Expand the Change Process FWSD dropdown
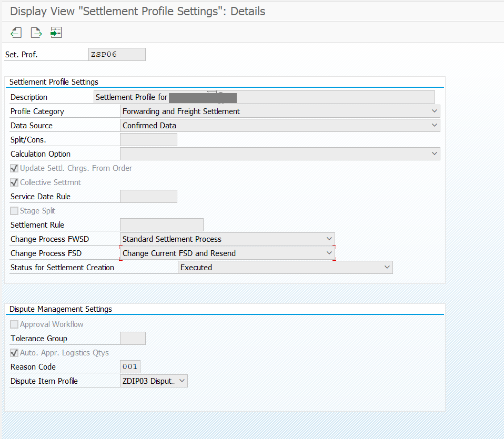The width and height of the screenshot is (504, 439). pos(329,239)
